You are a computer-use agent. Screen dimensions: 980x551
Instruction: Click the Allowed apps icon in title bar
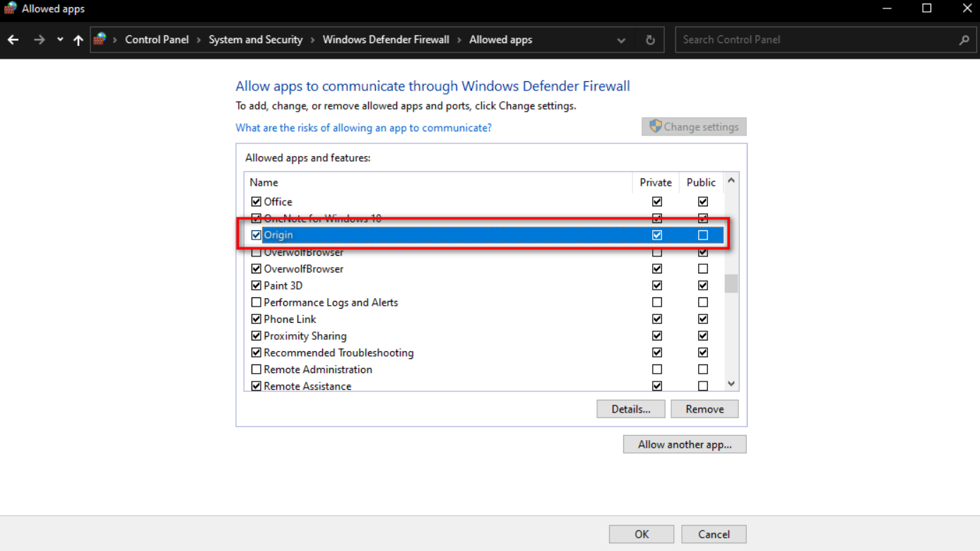tap(9, 8)
